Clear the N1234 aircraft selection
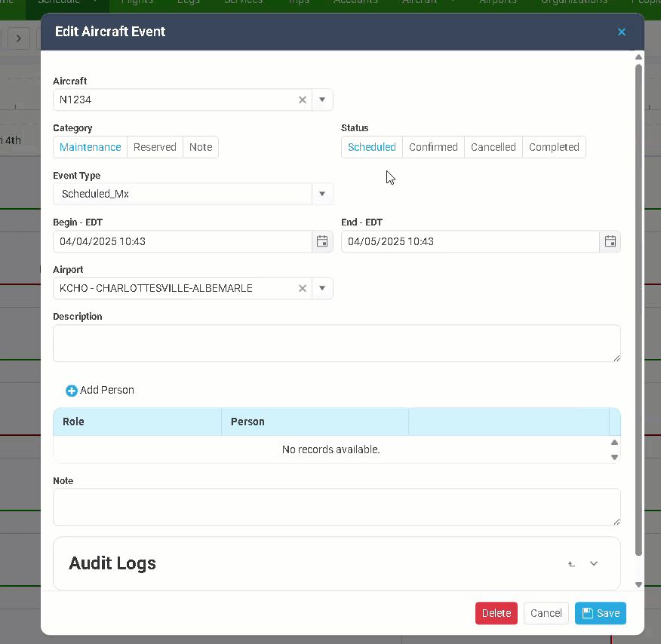The height and width of the screenshot is (644, 661). pyautogui.click(x=303, y=100)
